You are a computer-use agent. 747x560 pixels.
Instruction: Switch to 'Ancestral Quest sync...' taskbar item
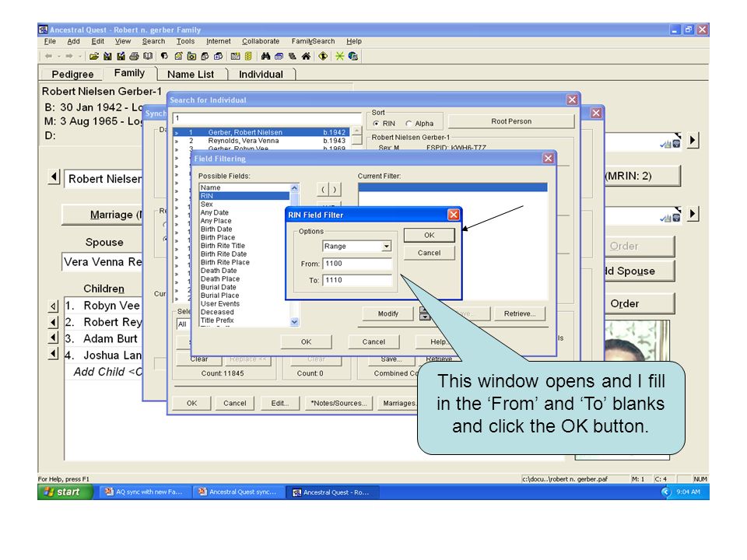[238, 492]
